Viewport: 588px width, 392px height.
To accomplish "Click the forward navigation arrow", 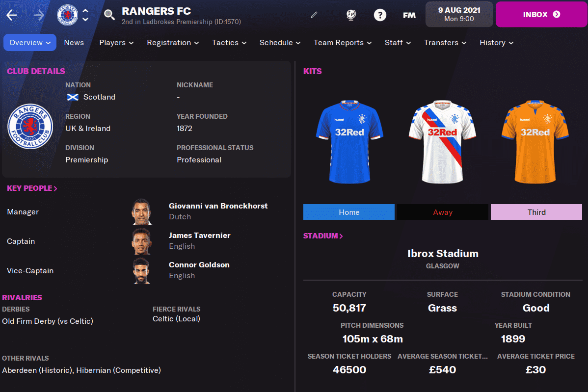I will [39, 15].
